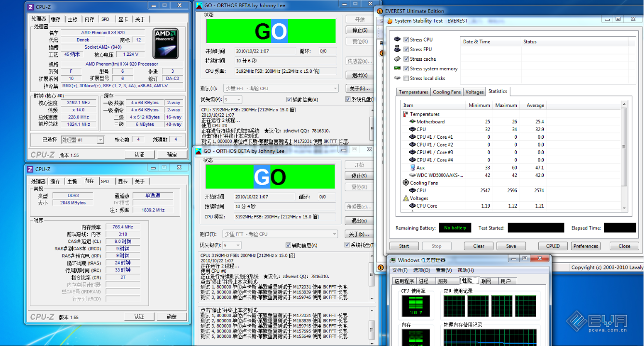Toggle 系统托盘 checkbox in the lower ORTHOS window
The height and width of the screenshot is (346, 644).
tap(348, 245)
